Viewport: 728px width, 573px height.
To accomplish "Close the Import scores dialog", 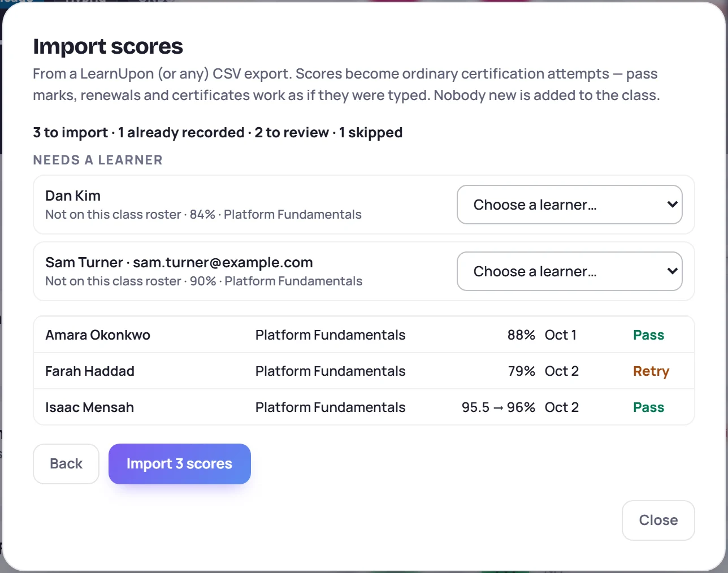I will [x=658, y=520].
